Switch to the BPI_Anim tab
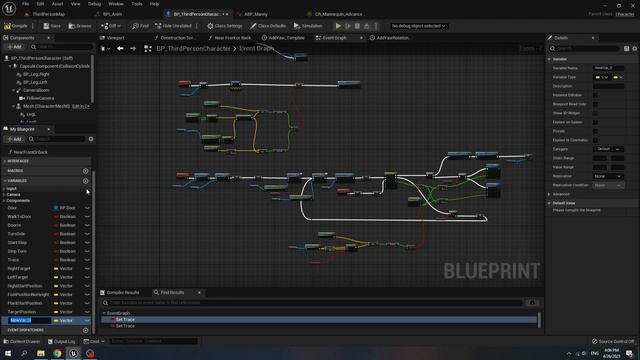Viewport: 640px width, 360px height. point(109,14)
